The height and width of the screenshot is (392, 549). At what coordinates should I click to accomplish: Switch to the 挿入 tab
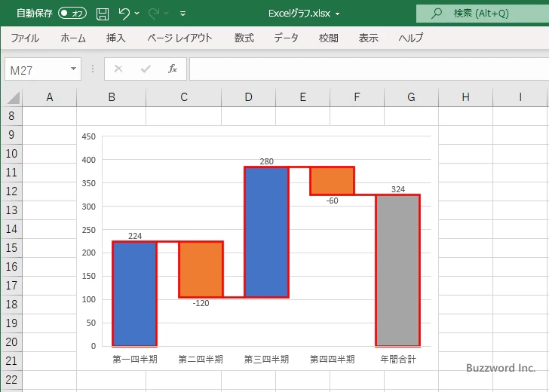[x=116, y=38]
